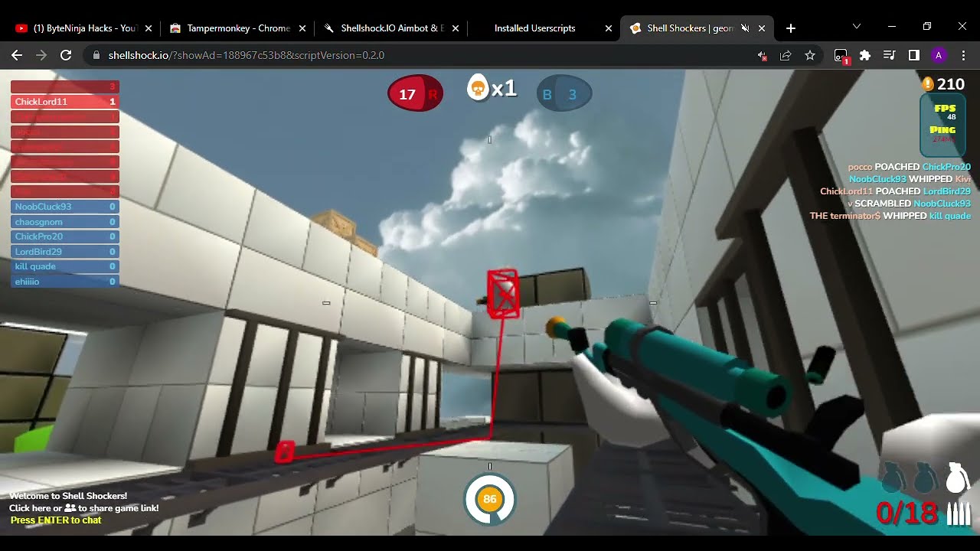Image resolution: width=980 pixels, height=551 pixels.
Task: Bookmark this page with the star icon
Action: click(810, 55)
